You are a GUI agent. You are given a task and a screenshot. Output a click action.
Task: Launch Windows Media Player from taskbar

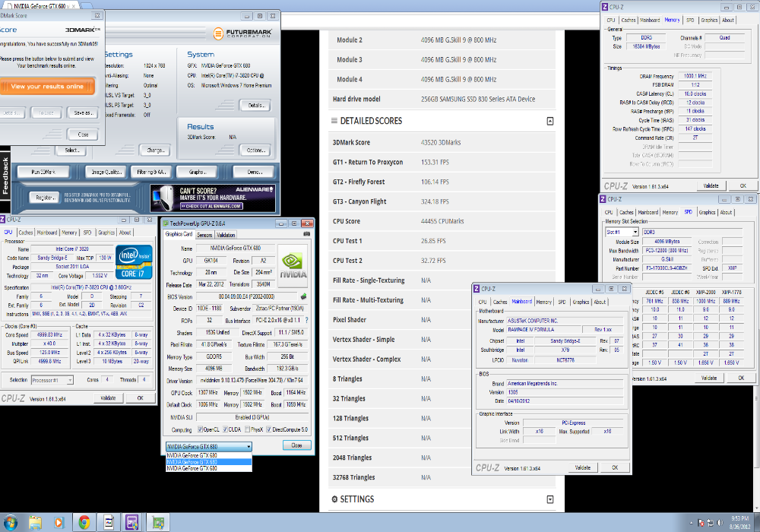click(59, 522)
